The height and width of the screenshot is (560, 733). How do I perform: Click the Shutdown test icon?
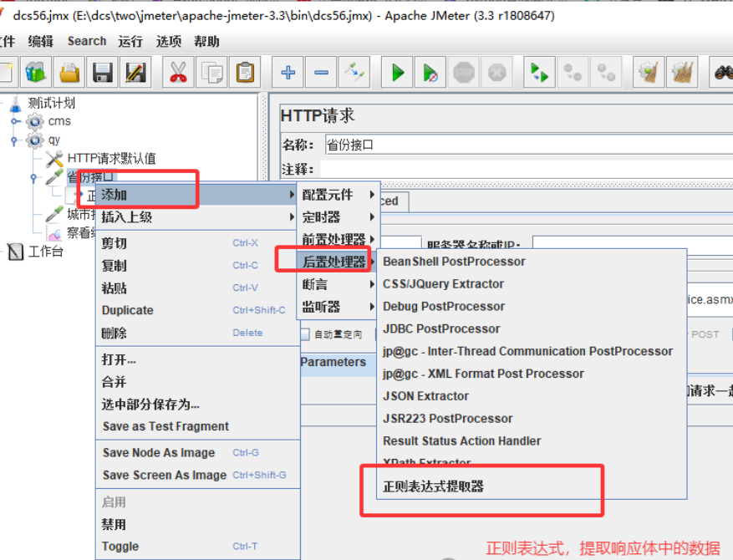[497, 73]
